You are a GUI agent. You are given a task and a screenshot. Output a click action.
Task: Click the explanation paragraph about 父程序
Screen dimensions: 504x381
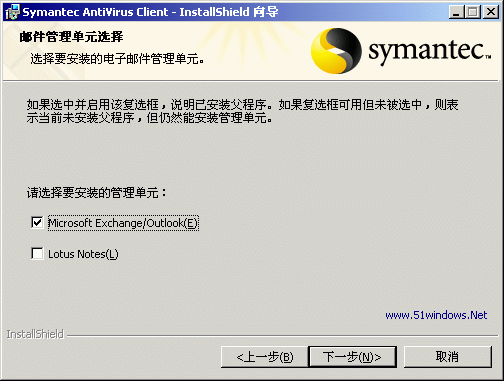coord(242,111)
